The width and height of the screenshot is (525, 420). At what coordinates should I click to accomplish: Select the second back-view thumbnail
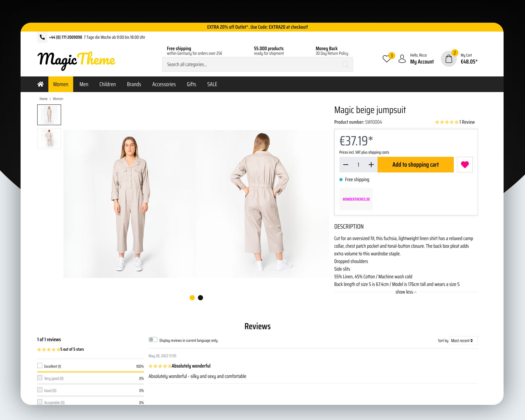(x=49, y=139)
